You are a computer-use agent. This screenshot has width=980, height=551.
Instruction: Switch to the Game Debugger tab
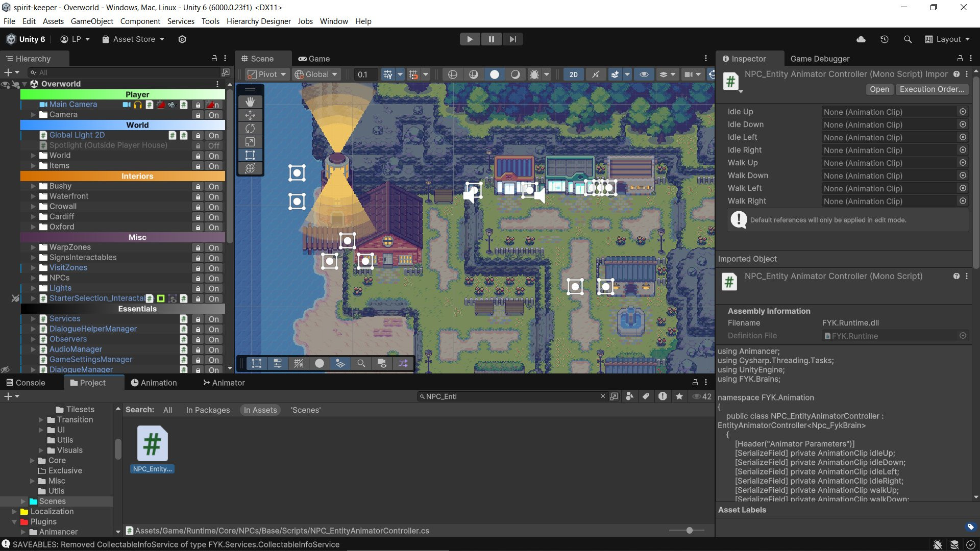(820, 59)
